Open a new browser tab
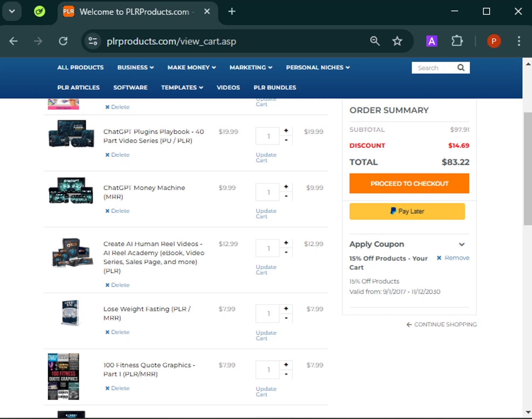 (232, 11)
